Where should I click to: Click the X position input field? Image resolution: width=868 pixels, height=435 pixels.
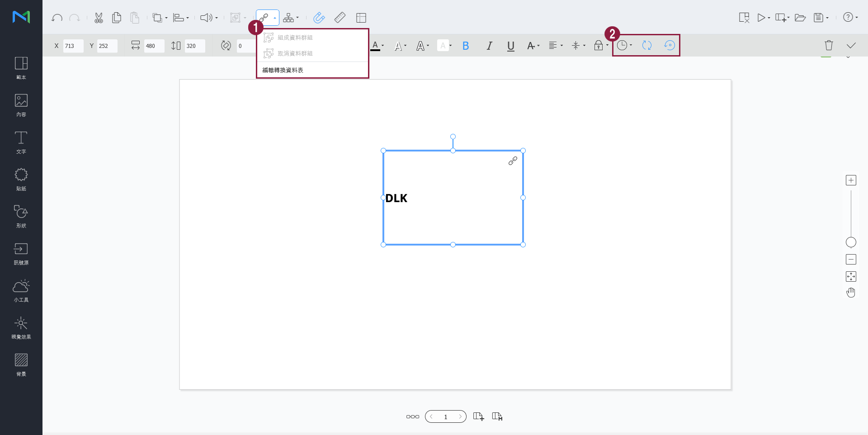pyautogui.click(x=73, y=46)
